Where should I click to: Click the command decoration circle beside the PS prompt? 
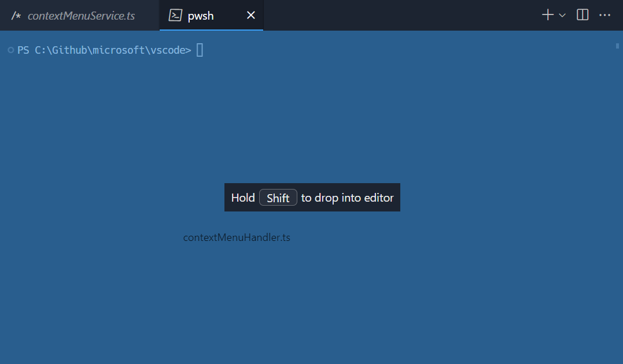pyautogui.click(x=10, y=50)
